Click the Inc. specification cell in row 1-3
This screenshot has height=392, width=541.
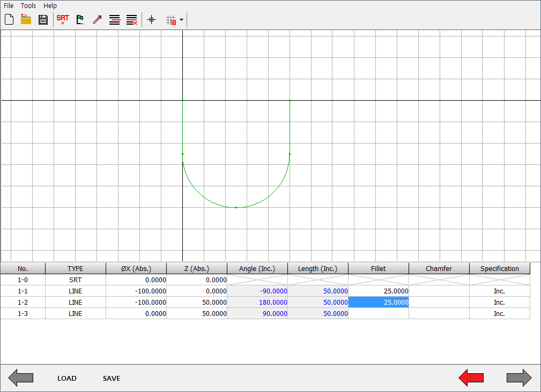point(500,313)
